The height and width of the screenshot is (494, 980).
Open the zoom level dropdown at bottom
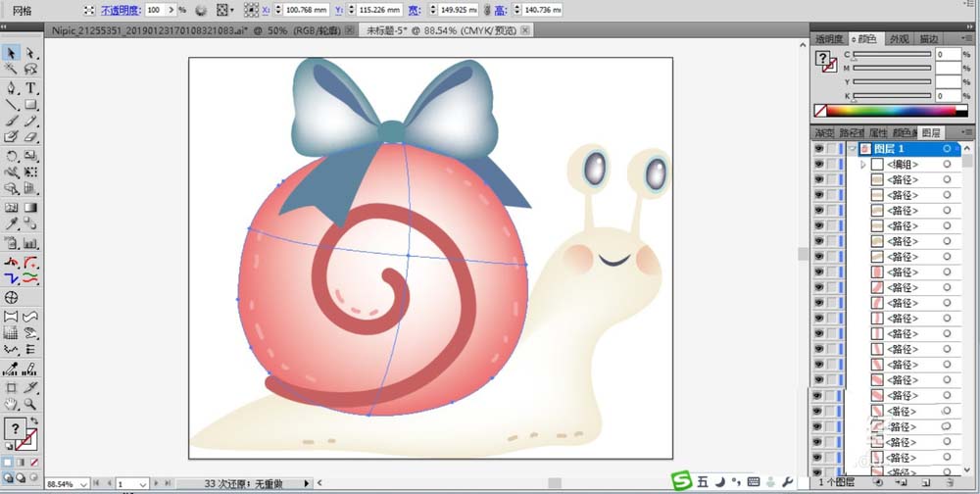tap(82, 484)
